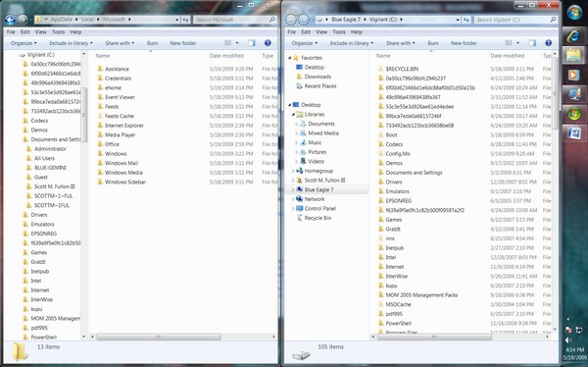
Task: Open Organize dropdown in the Vigilant (C:) window
Action: pos(304,43)
